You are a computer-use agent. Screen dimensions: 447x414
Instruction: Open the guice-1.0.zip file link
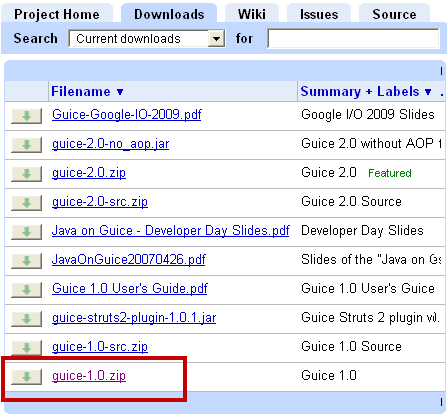click(89, 376)
